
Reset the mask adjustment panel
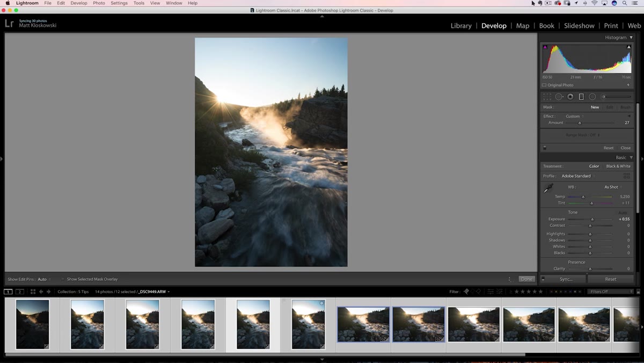tap(608, 148)
